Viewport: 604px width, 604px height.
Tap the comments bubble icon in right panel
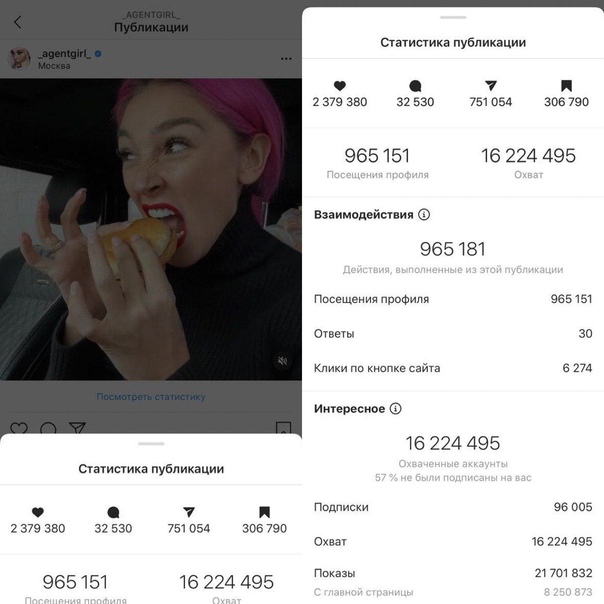pos(415,86)
